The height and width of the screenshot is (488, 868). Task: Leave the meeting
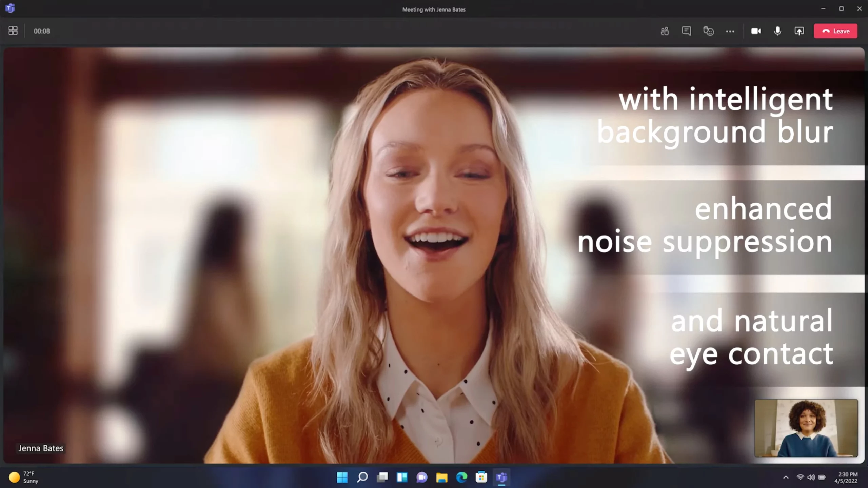pyautogui.click(x=835, y=31)
